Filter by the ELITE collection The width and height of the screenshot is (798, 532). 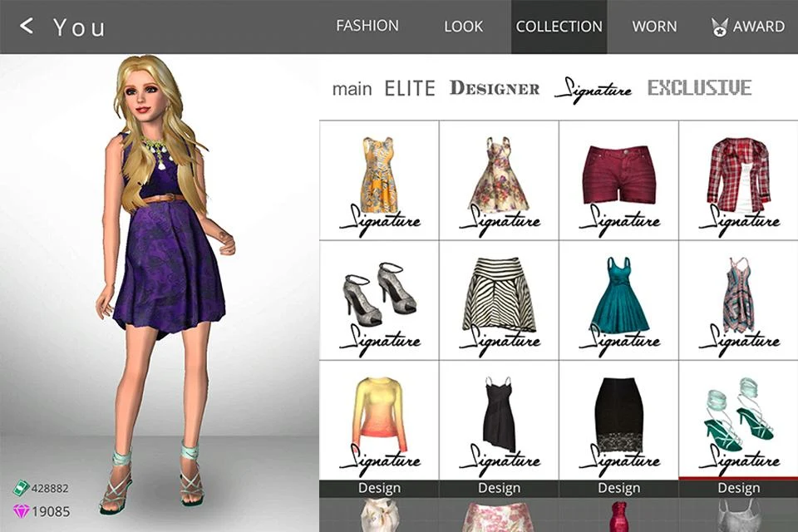(x=410, y=89)
